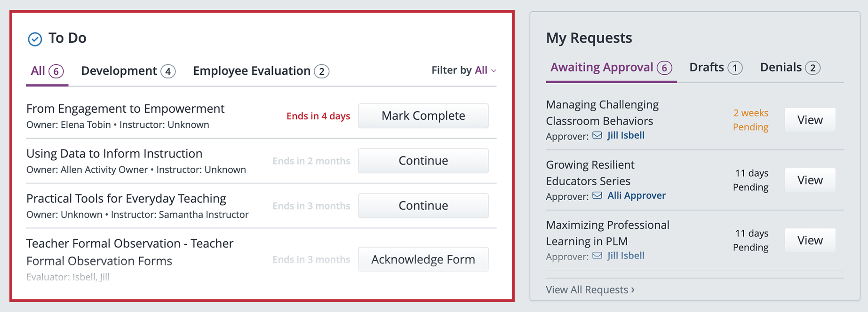This screenshot has height=312, width=868.
Task: Expand View All Requests chevron link
Action: (590, 289)
